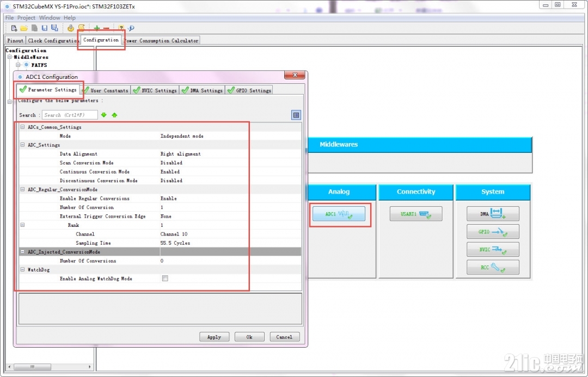This screenshot has height=377, width=588.
Task: Select the FATFS tree item
Action: click(39, 65)
